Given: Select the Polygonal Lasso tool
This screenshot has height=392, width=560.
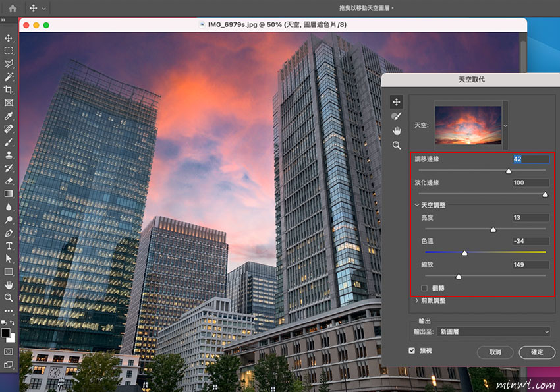Looking at the screenshot, I should click(9, 63).
